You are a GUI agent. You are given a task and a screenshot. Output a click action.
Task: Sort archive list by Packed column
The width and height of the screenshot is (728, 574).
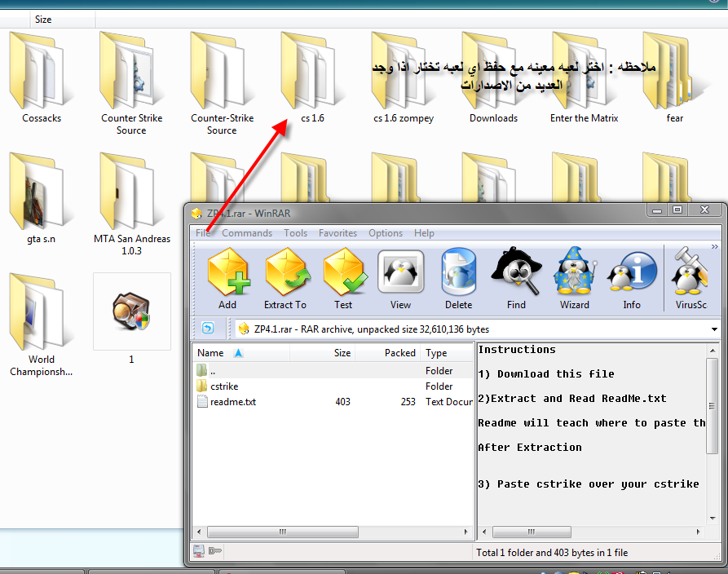[388, 353]
